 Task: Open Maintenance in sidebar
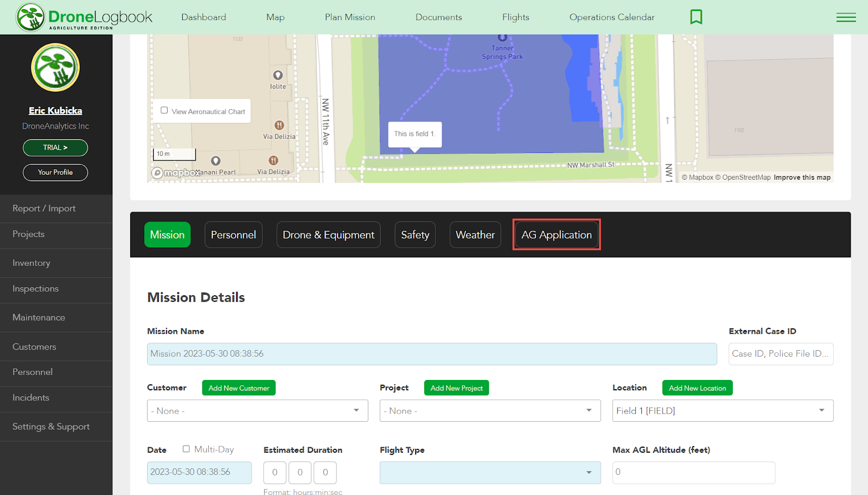56,318
